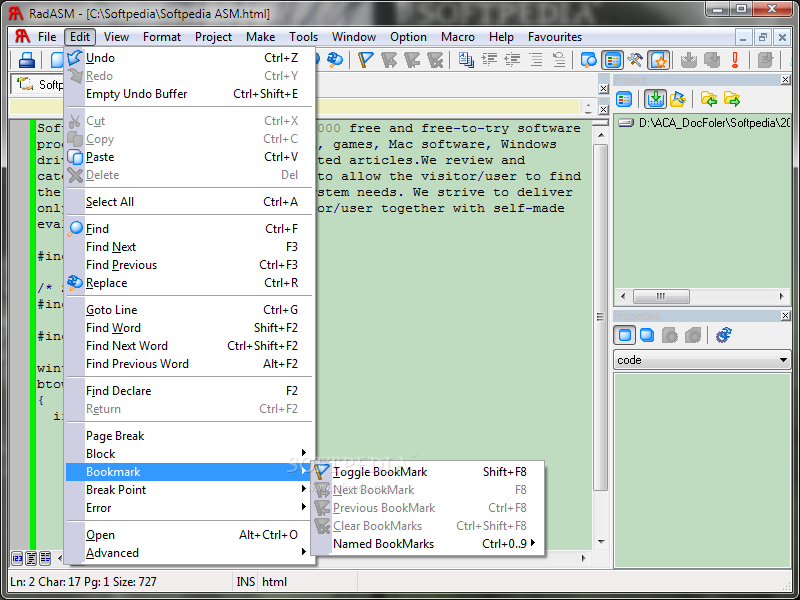The width and height of the screenshot is (800, 600).
Task: Toggle the starred output window toolbar button
Action: [x=658, y=60]
